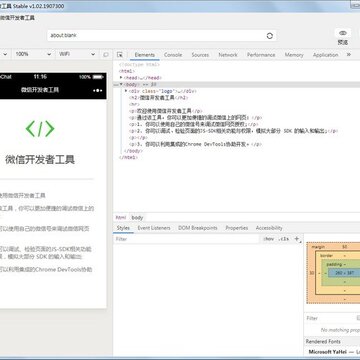This screenshot has height=360, width=360.
Task: Select the inspect element picker icon
Action: coord(120,55)
